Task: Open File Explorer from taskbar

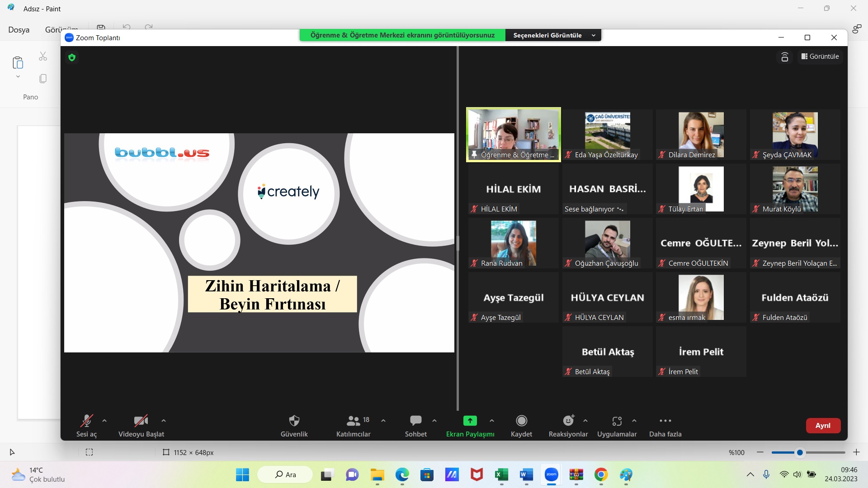Action: pyautogui.click(x=377, y=474)
